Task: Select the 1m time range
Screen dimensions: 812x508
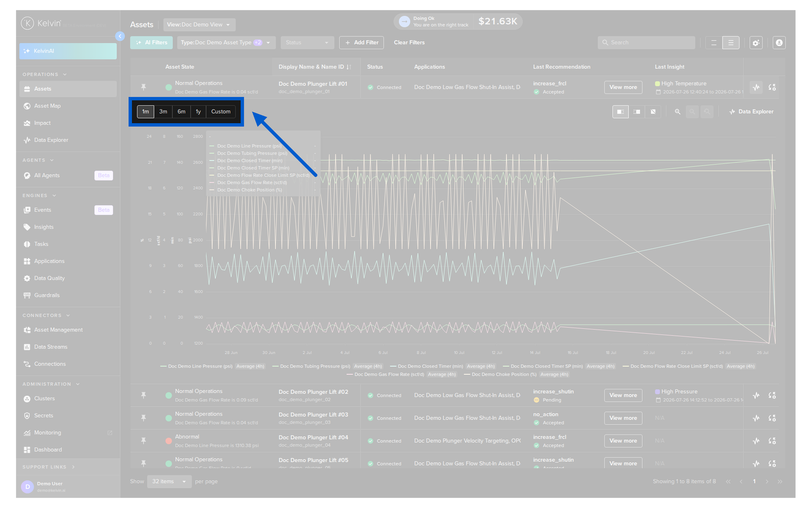Action: [x=145, y=111]
